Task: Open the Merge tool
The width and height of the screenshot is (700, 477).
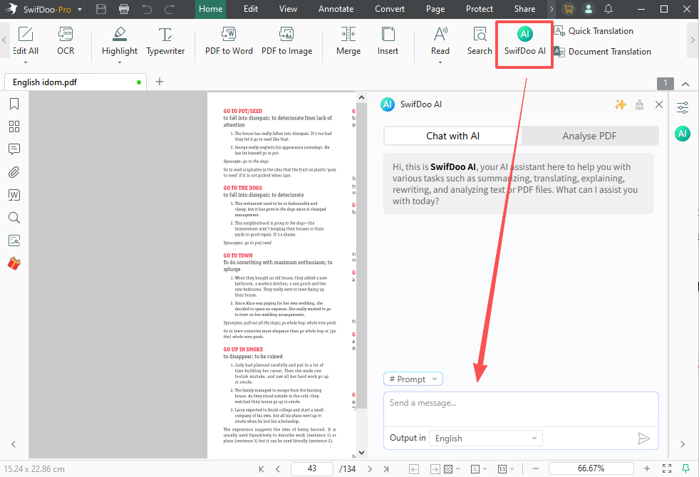Action: (348, 42)
